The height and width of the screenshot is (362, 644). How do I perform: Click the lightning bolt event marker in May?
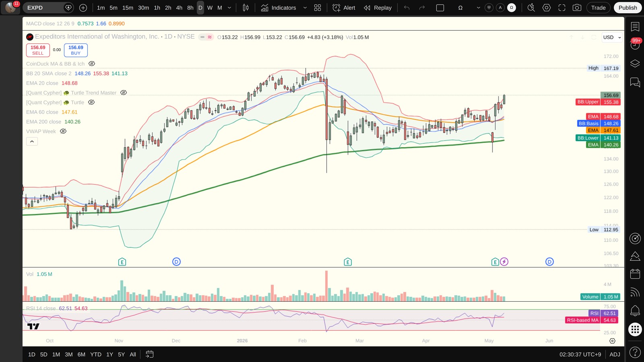[504, 262]
